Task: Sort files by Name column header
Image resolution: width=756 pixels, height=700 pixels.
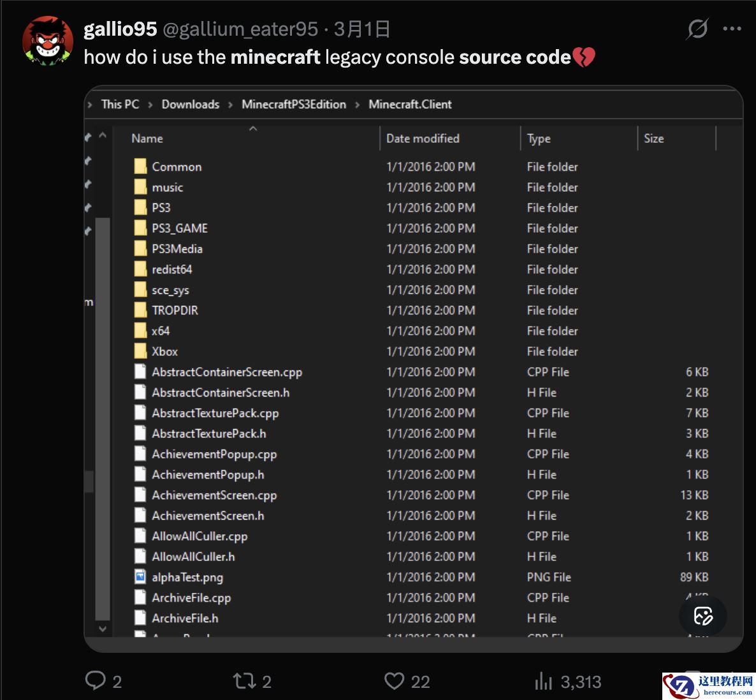Action: [147, 138]
